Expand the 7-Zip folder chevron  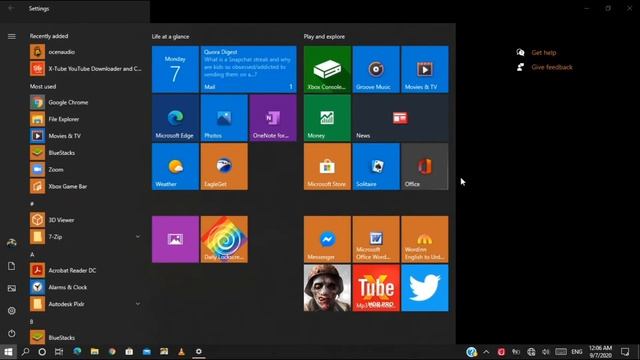[138, 236]
